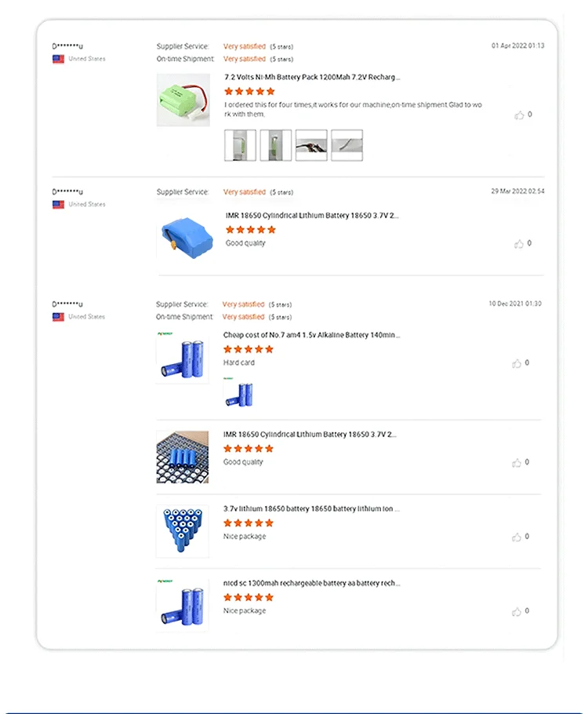Open 3.7v lithium 18650 battery product link

coord(311,508)
